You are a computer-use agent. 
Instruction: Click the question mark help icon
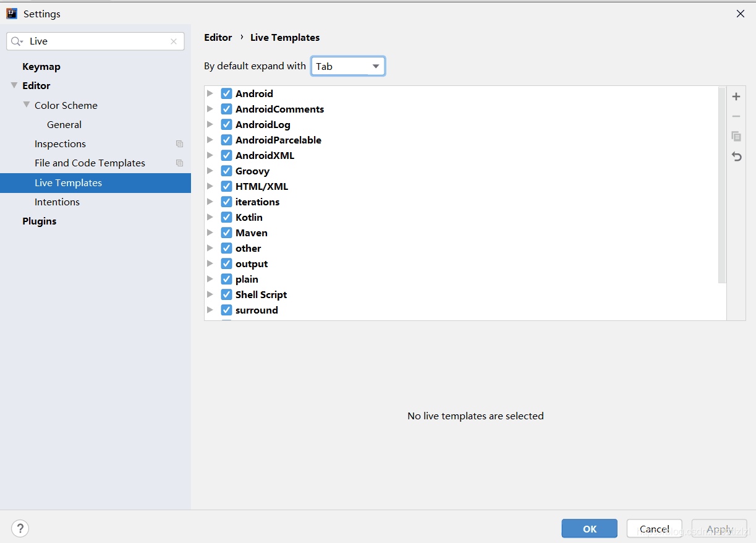(20, 528)
